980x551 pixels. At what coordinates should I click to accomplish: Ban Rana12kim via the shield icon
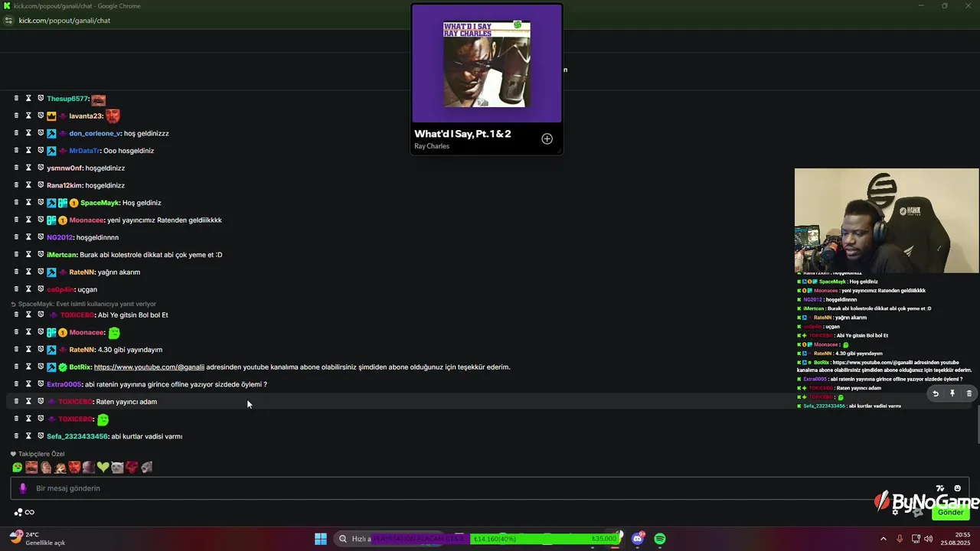tap(41, 185)
